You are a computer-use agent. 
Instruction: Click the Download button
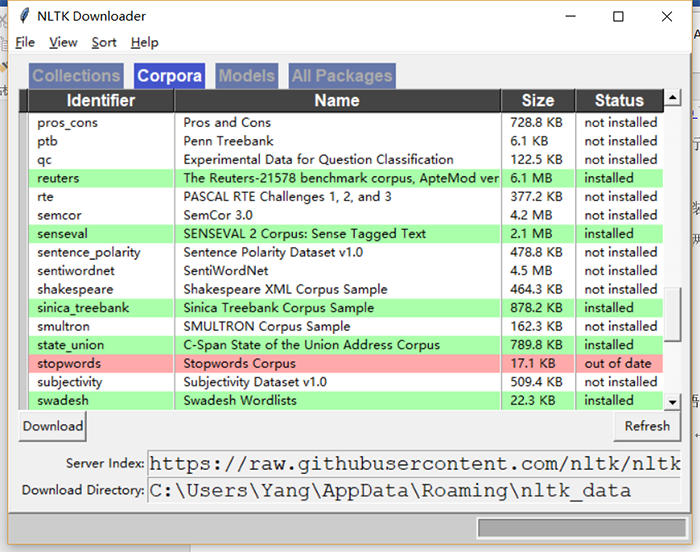tap(53, 426)
